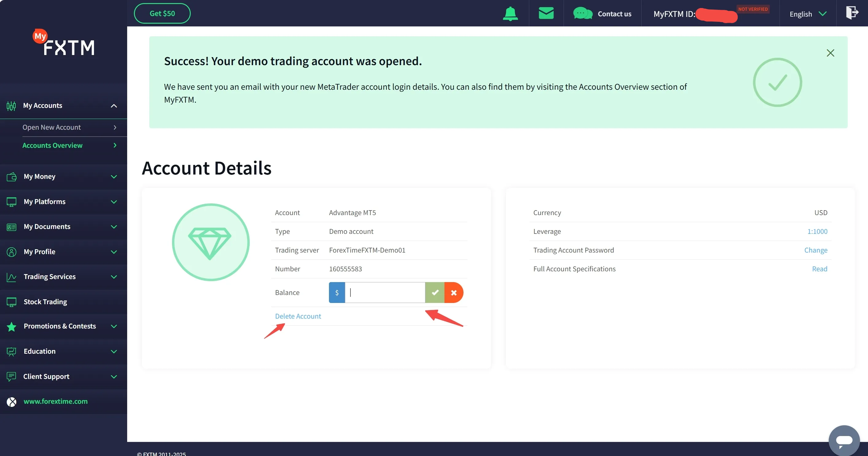The image size is (868, 456).
Task: Click the logout icon in top bar
Action: click(852, 13)
